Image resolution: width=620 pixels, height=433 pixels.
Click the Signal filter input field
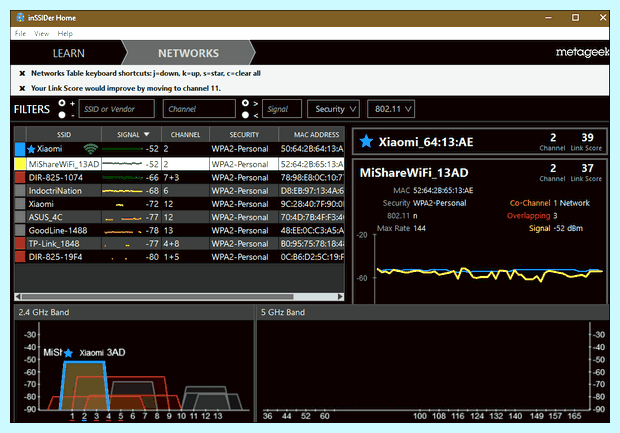(282, 109)
